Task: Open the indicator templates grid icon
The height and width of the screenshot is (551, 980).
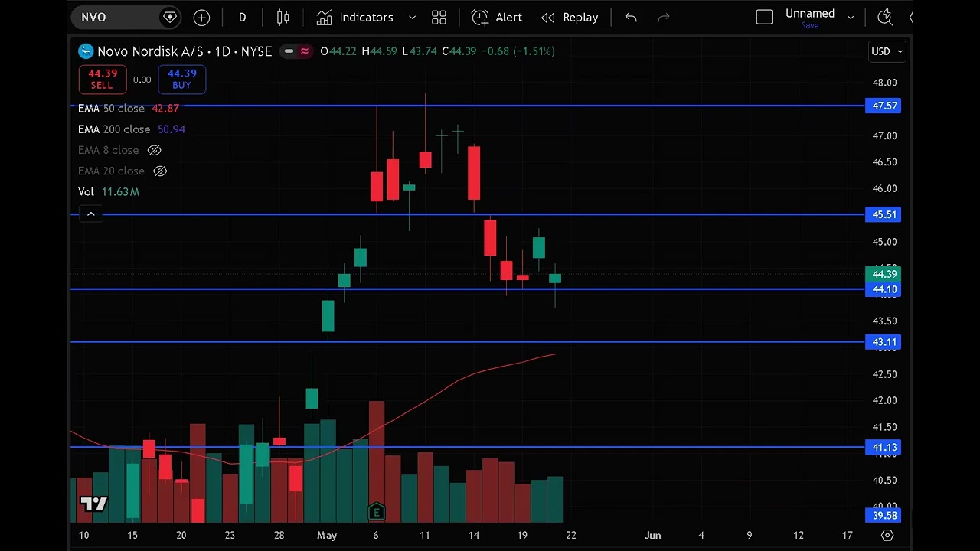Action: pos(439,17)
